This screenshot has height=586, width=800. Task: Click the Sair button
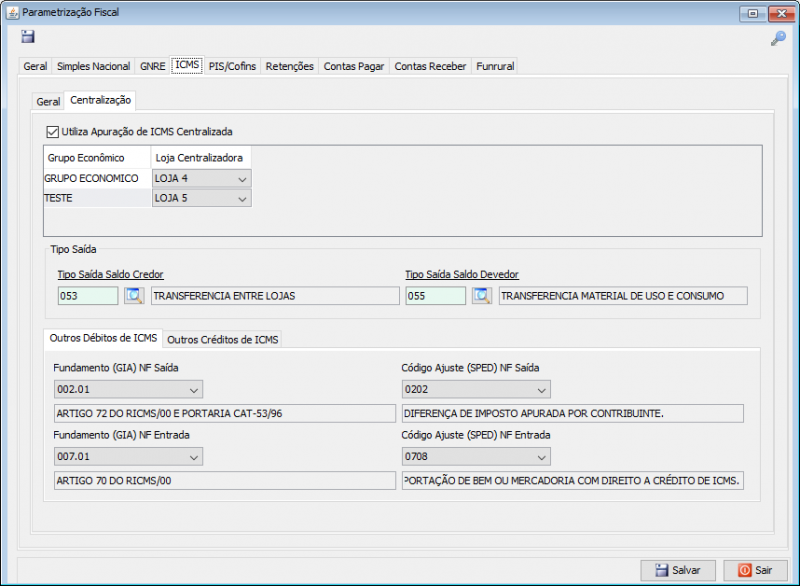[756, 570]
